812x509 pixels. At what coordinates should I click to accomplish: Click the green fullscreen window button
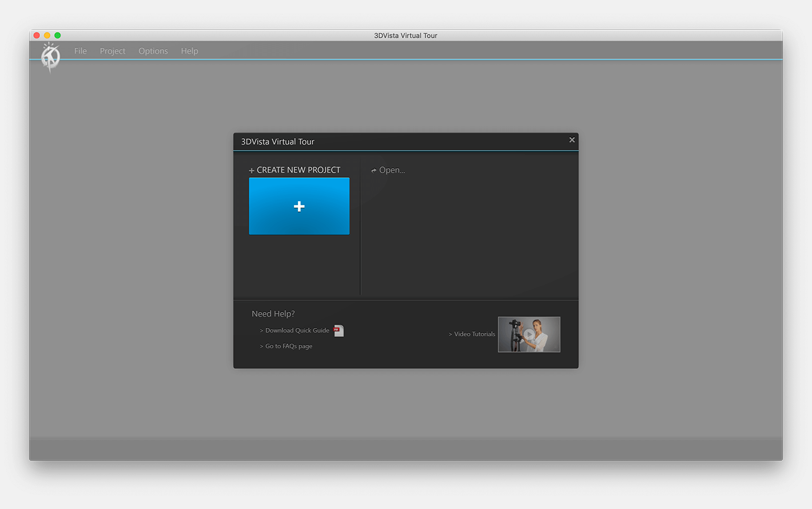click(57, 35)
